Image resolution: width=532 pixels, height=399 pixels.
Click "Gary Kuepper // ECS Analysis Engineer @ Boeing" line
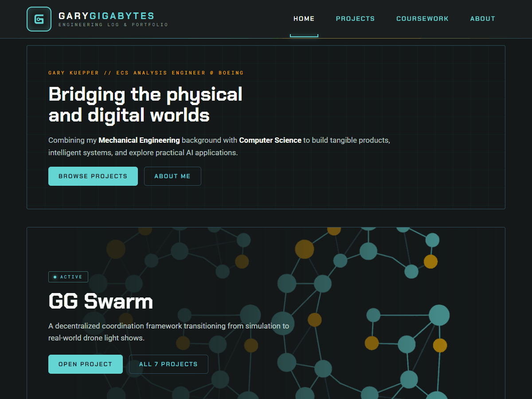(x=146, y=73)
